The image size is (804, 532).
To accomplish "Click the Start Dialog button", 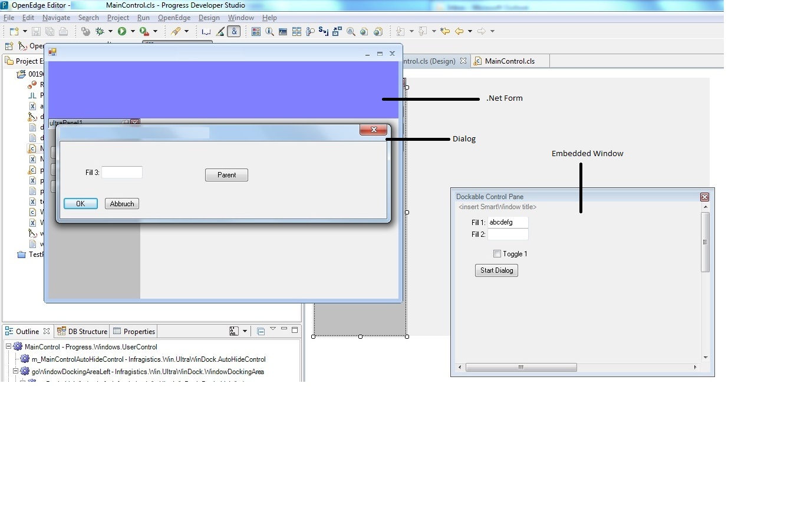I will (496, 270).
